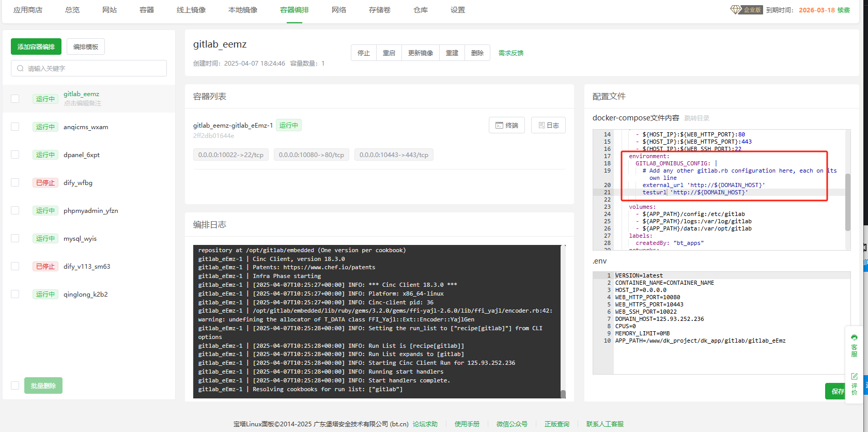Click the search magnifier icon
The width and height of the screenshot is (868, 432).
[x=20, y=68]
